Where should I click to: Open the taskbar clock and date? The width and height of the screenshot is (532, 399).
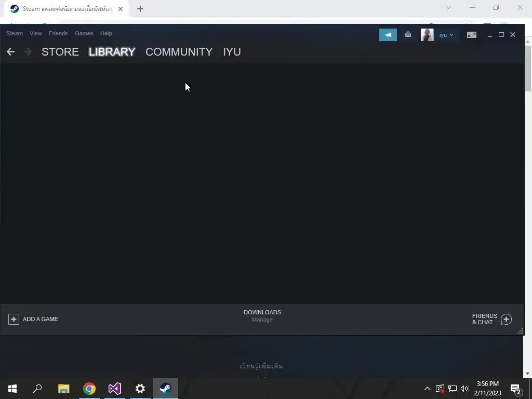(x=487, y=389)
